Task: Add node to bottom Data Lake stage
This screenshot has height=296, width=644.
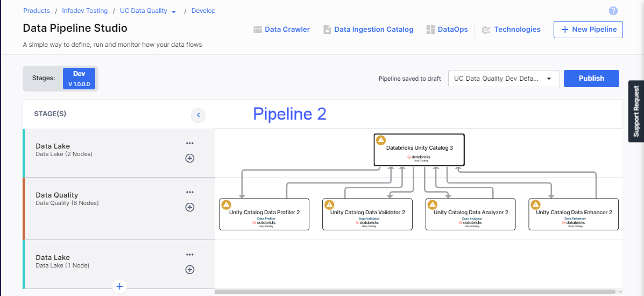Action: pyautogui.click(x=190, y=270)
